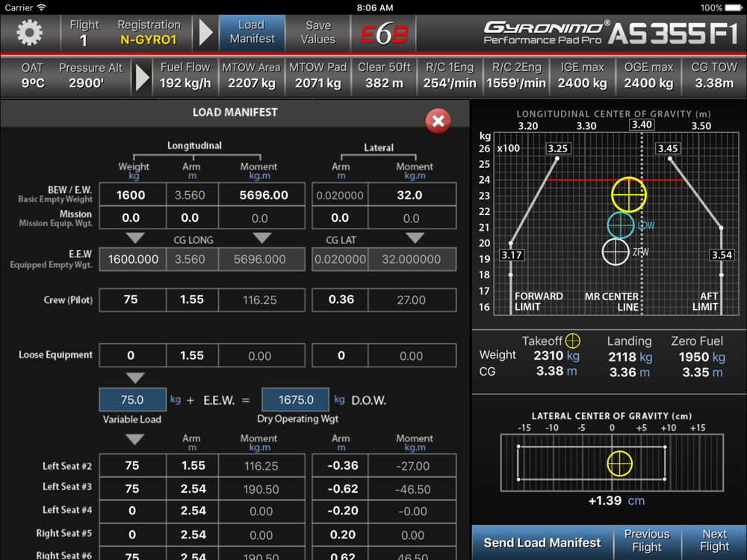Edit the Crew (Pilot) longitudinal arm 1.55
The image size is (747, 560).
tap(192, 299)
